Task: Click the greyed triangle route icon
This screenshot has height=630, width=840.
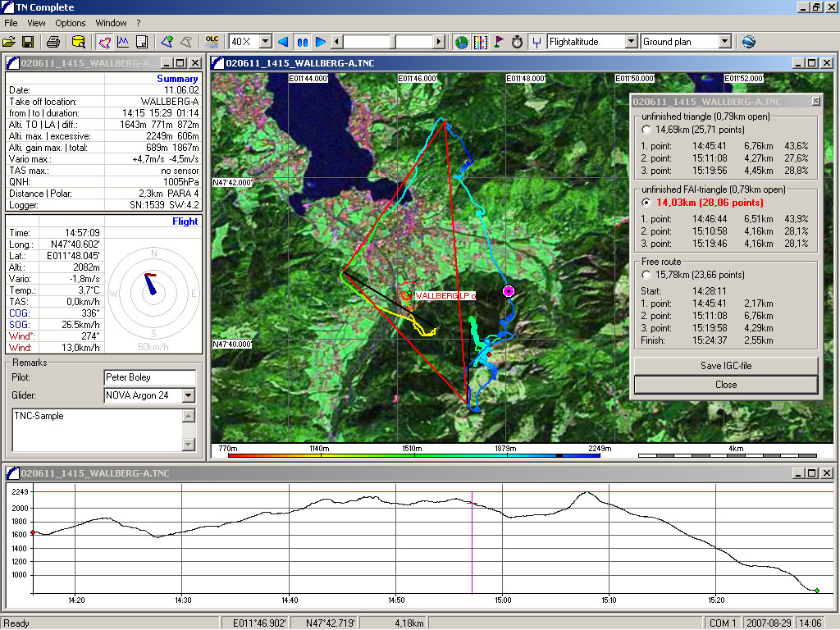Action: (x=186, y=42)
